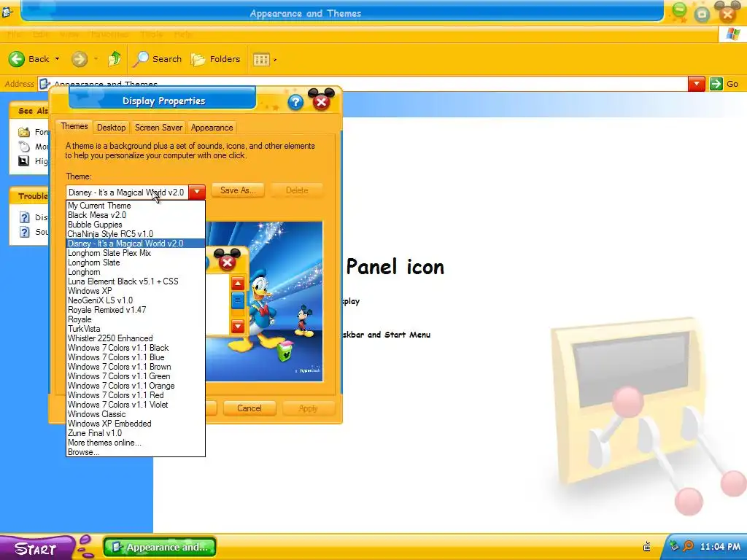747x560 pixels.
Task: Click the Taskbar and Start Menu link
Action: coord(387,335)
